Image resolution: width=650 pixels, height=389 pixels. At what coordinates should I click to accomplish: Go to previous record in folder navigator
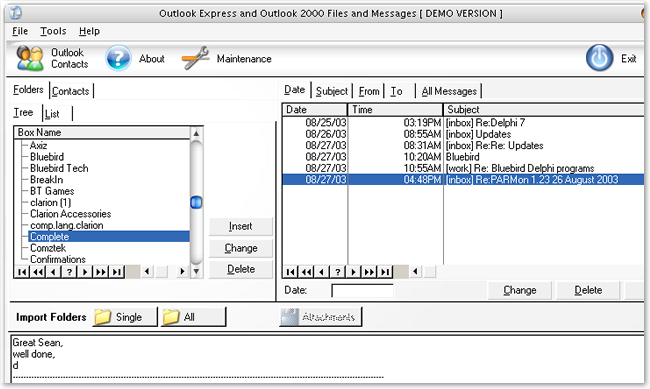tap(53, 272)
